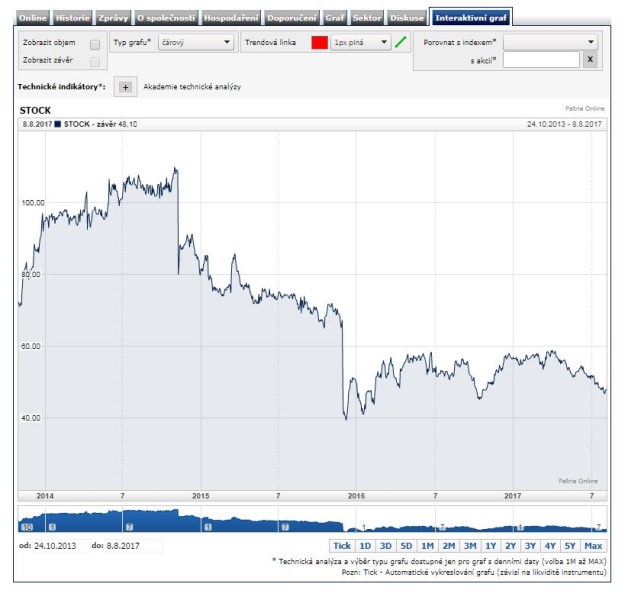Image resolution: width=641 pixels, height=600 pixels.
Task: Switch to the Historie tab
Action: (x=74, y=18)
